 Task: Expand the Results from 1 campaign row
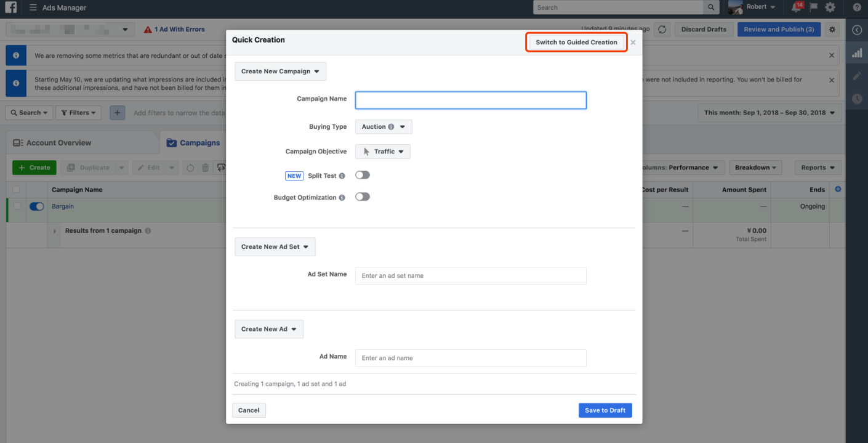55,231
